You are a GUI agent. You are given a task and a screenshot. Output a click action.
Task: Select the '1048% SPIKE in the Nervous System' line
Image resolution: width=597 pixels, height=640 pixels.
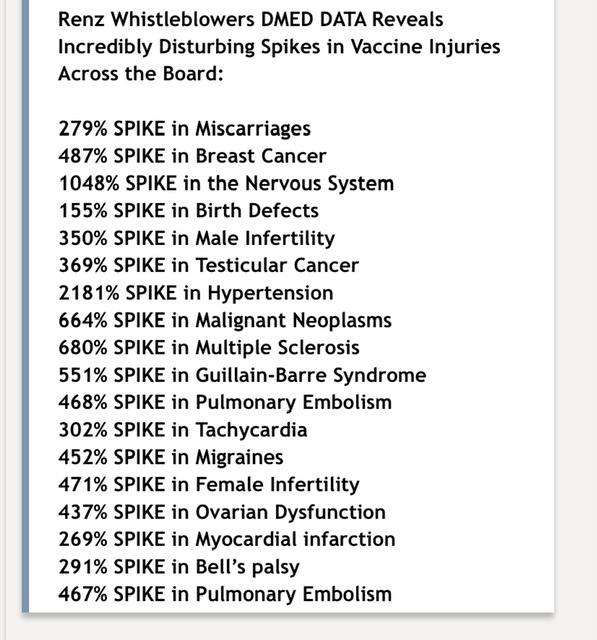click(x=226, y=183)
